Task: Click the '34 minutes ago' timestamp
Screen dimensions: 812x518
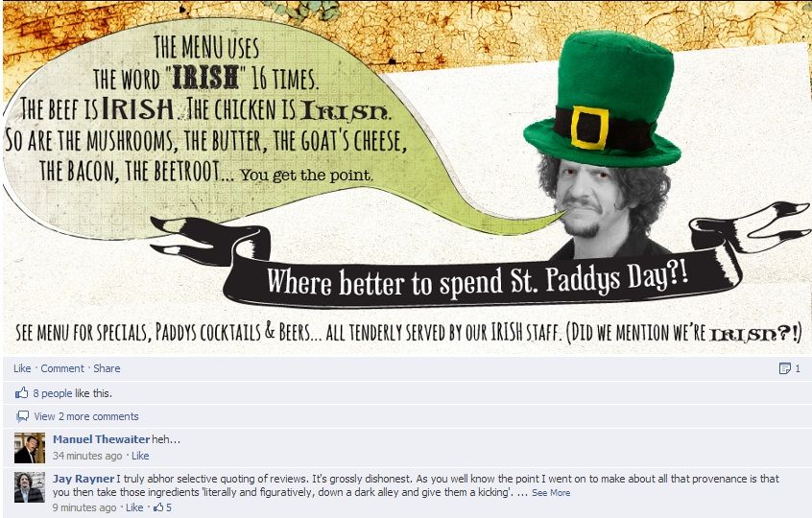Action: 87,456
